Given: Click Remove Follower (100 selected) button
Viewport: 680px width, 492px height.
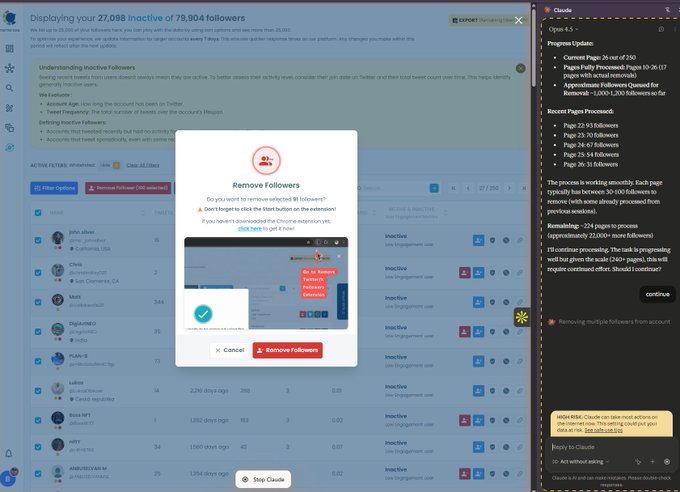Looking at the screenshot, I should [x=128, y=188].
